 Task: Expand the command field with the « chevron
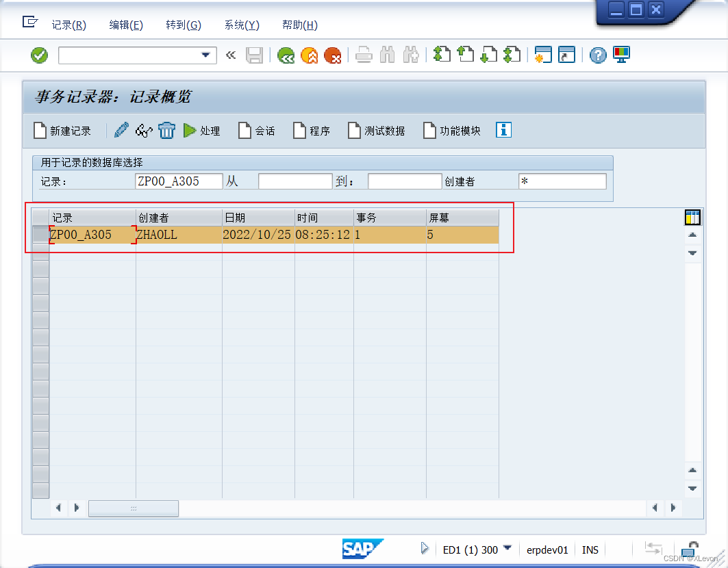click(x=231, y=55)
